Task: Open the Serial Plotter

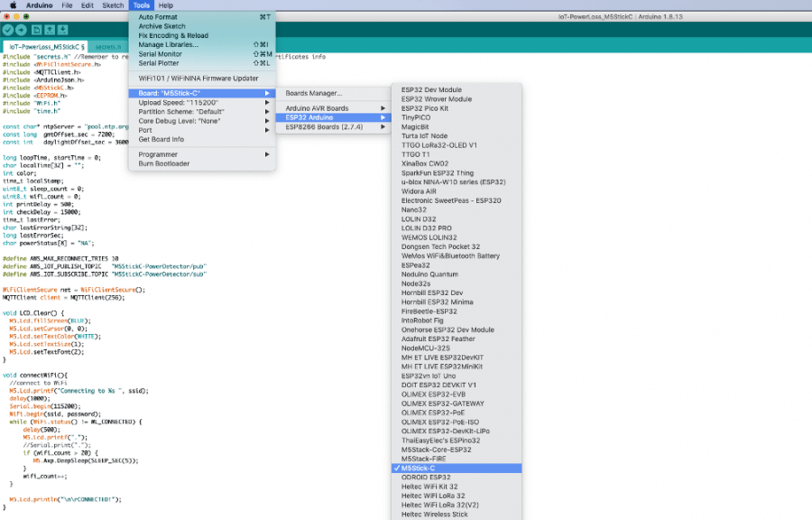Action: (x=202, y=63)
